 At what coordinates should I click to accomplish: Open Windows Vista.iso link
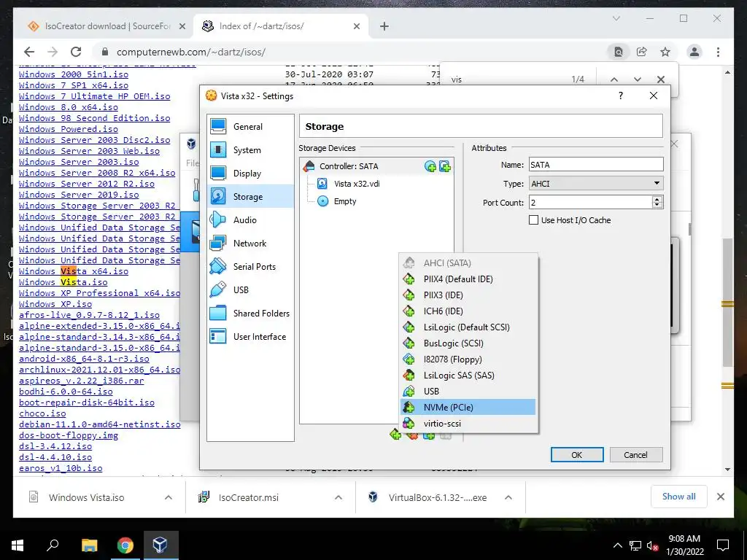[63, 282]
